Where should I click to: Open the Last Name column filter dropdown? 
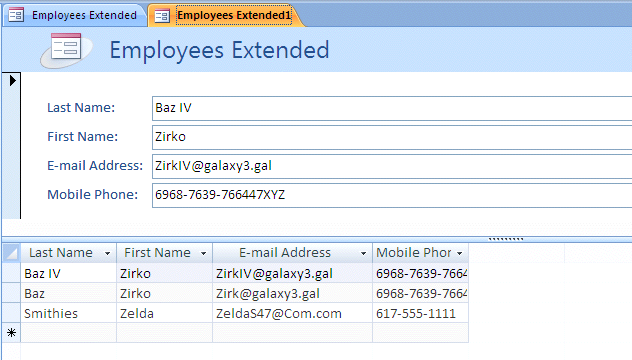click(x=107, y=253)
